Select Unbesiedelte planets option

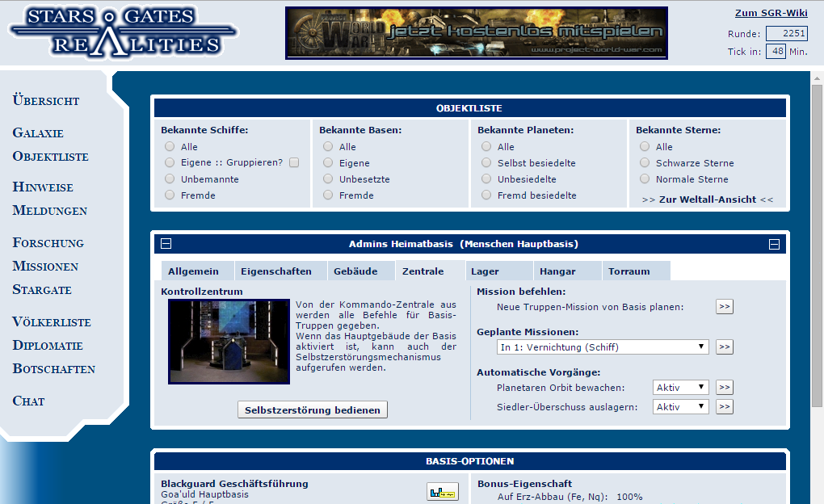(x=486, y=178)
